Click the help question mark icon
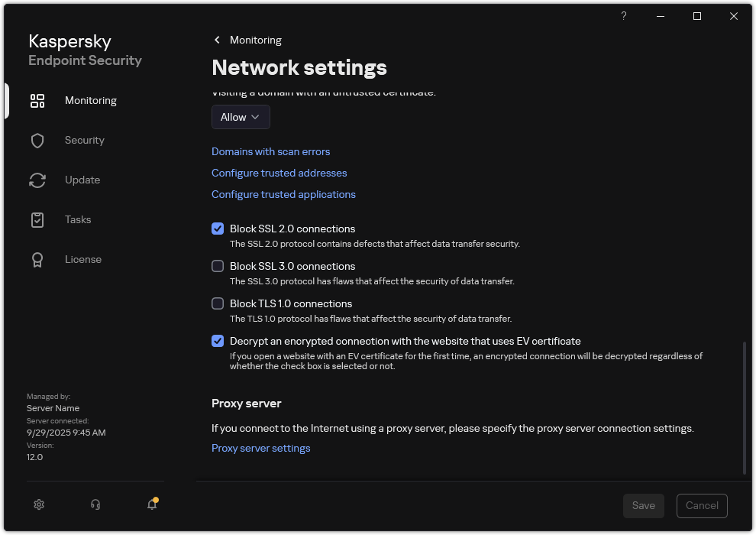 pos(623,16)
